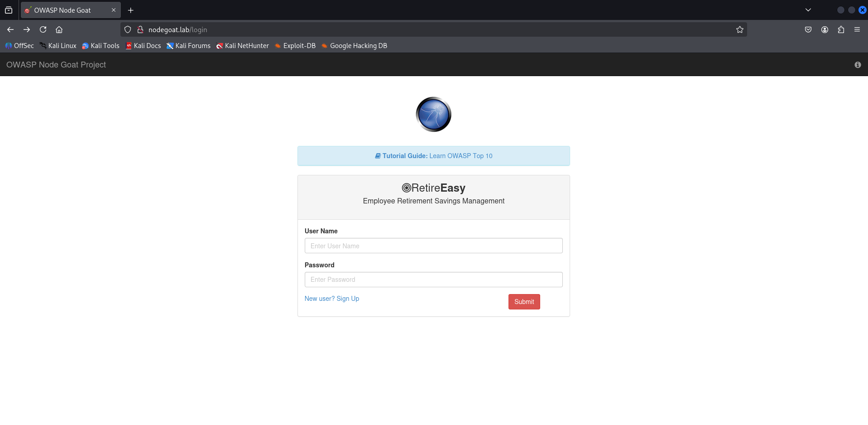Click the OWASP logo image
The height and width of the screenshot is (425, 868).
pyautogui.click(x=434, y=114)
